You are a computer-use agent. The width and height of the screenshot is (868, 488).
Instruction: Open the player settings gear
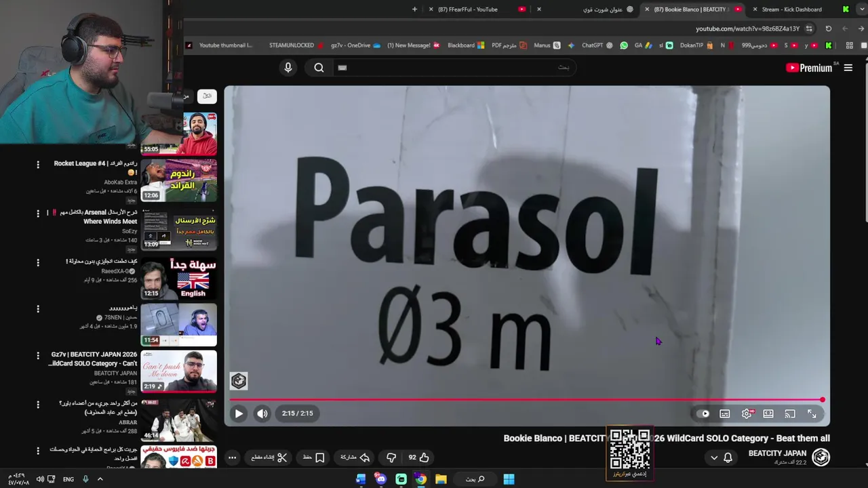tap(747, 413)
